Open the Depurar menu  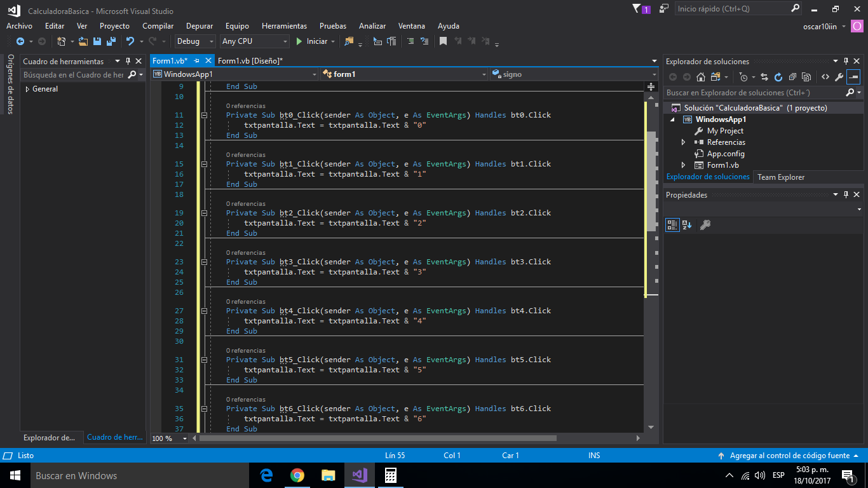199,26
